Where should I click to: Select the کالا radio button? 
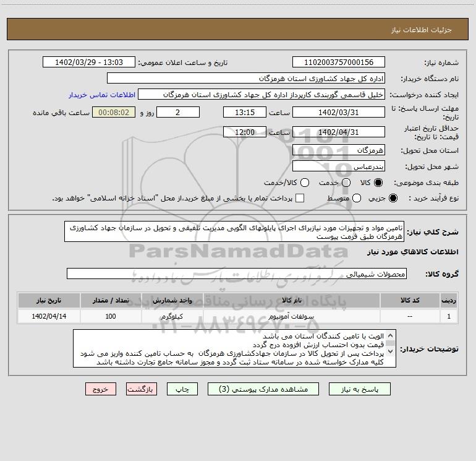[378, 183]
